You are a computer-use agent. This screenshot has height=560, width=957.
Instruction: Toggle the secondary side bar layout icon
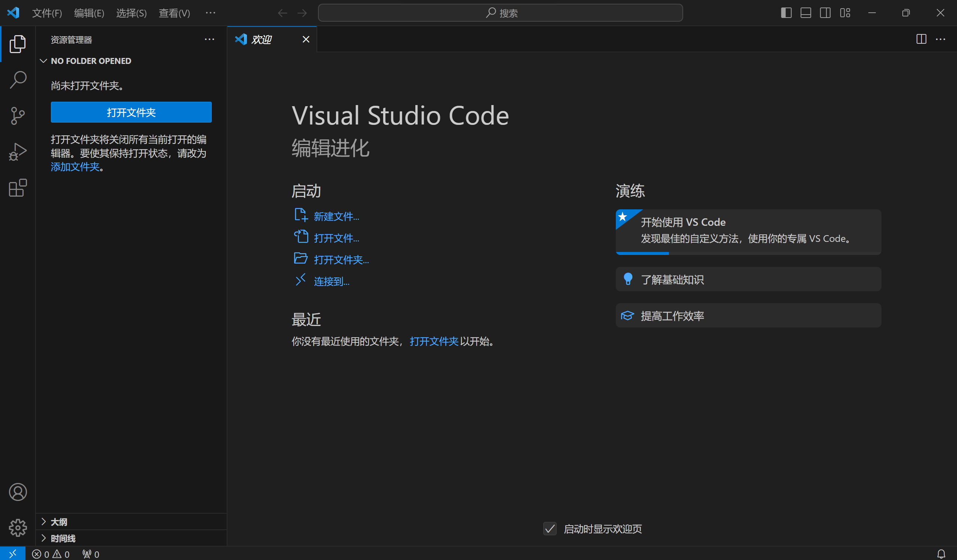(x=825, y=13)
